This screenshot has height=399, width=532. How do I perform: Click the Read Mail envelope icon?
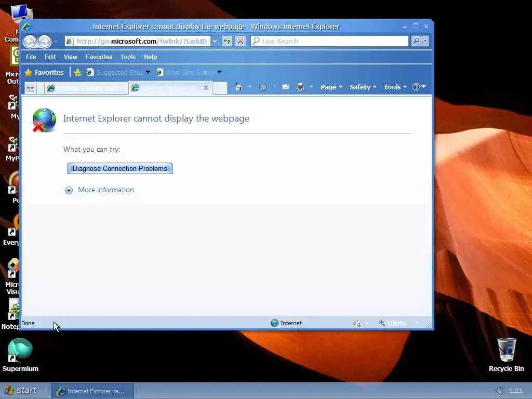point(286,87)
